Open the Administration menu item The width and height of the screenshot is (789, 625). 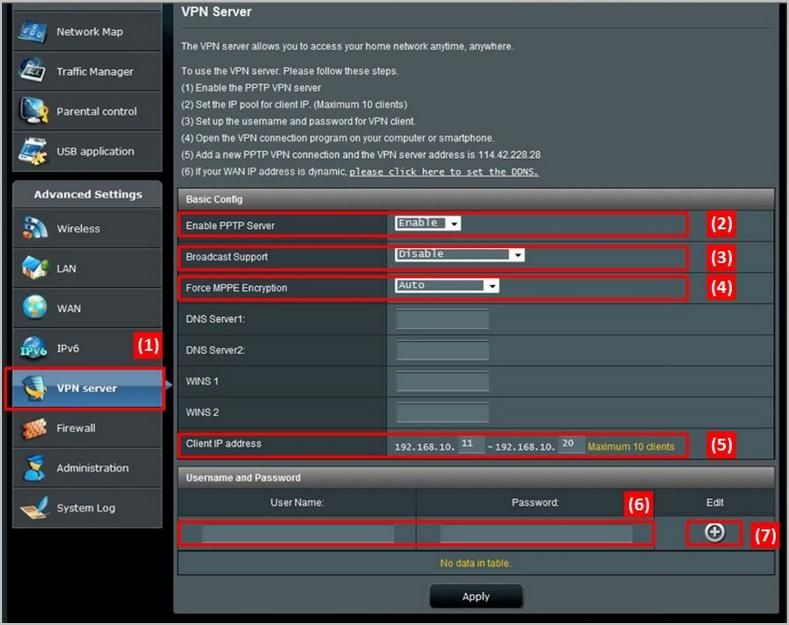click(92, 468)
